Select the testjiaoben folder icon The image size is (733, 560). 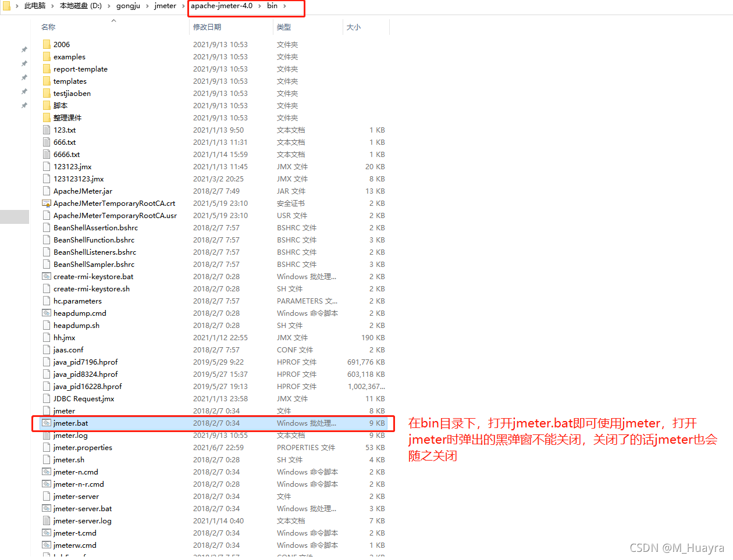tap(47, 93)
